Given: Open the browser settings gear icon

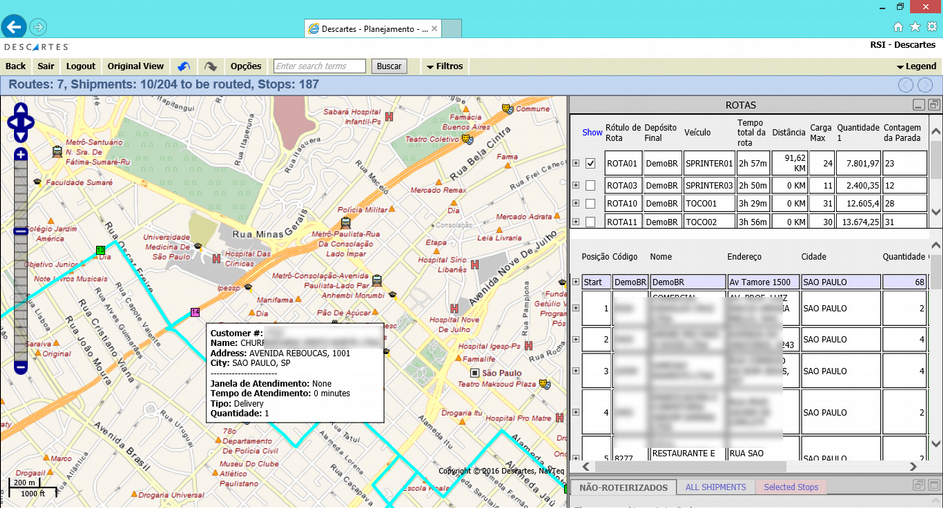Looking at the screenshot, I should click(932, 26).
